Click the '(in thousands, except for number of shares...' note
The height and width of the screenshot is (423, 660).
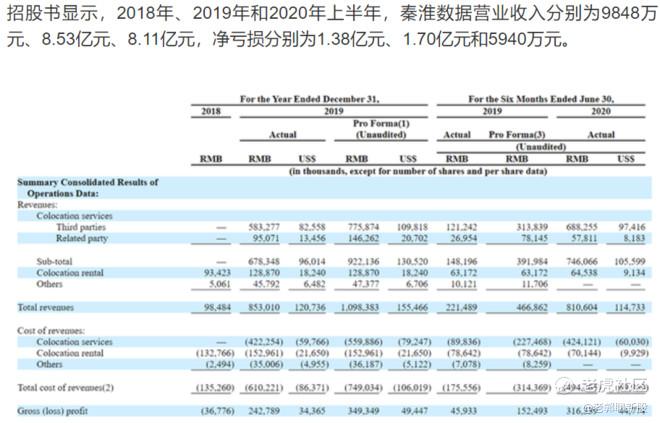[418, 171]
